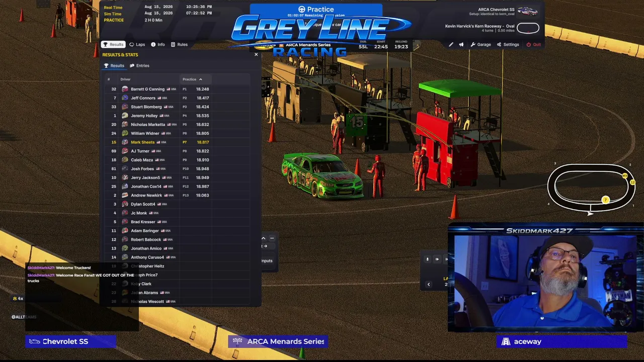Click Robert Babcock's helmet icon
Screen dimensions: 644x362
pyautogui.click(x=125, y=239)
